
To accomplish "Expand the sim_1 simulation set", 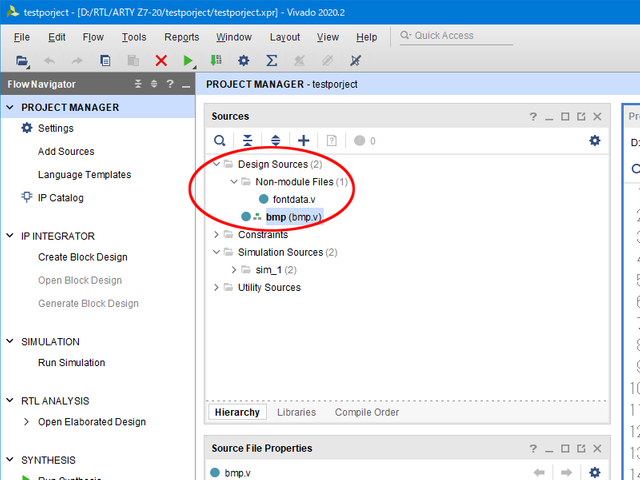I will pos(234,270).
